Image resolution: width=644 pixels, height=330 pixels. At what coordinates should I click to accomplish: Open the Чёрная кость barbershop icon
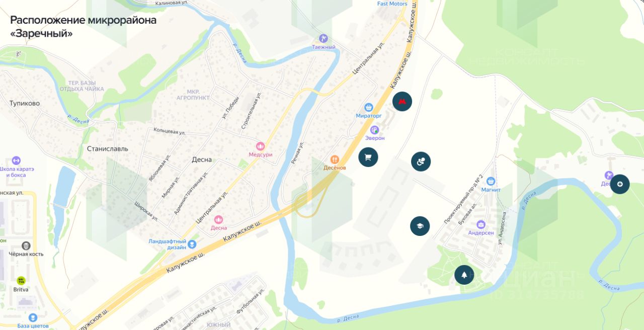[26, 245]
